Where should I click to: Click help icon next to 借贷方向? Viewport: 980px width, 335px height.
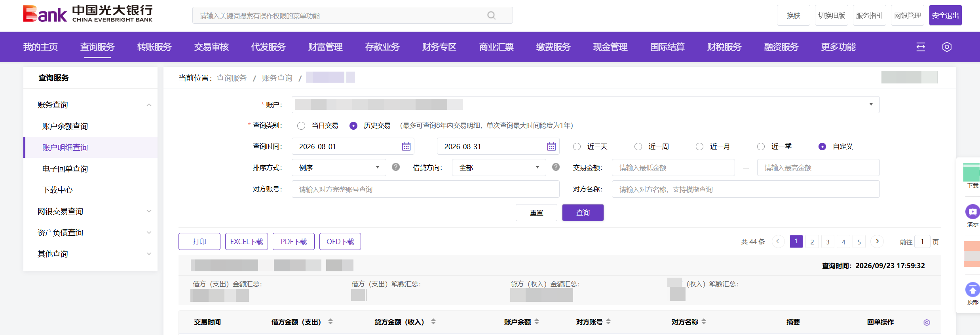[x=556, y=167]
